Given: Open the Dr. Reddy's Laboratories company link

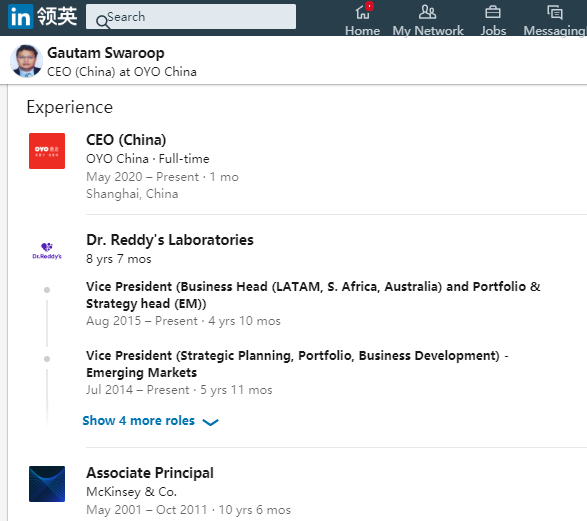Looking at the screenshot, I should (170, 240).
